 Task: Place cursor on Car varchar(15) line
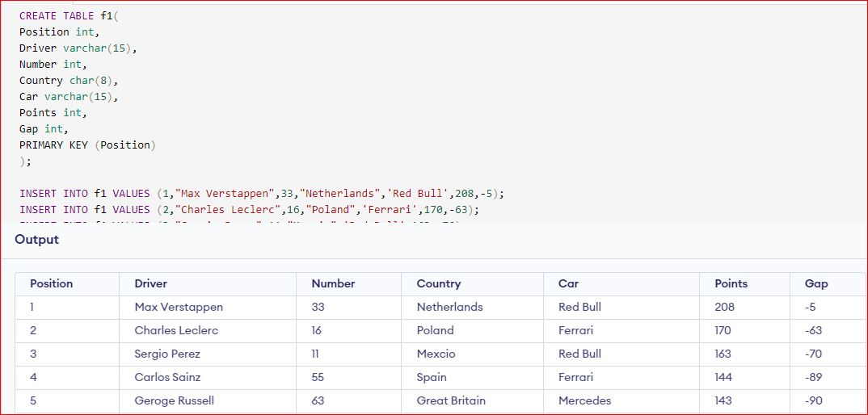[x=69, y=96]
